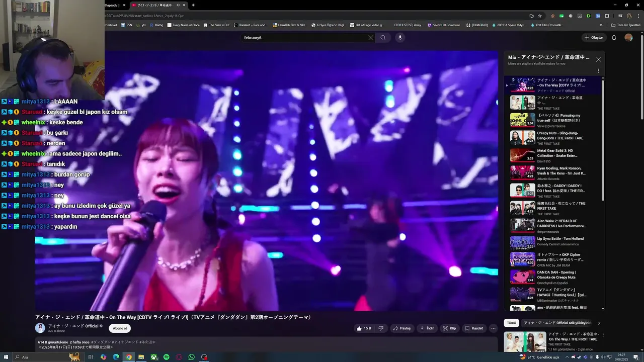Show more filter chips with right chevron

[x=599, y=323]
